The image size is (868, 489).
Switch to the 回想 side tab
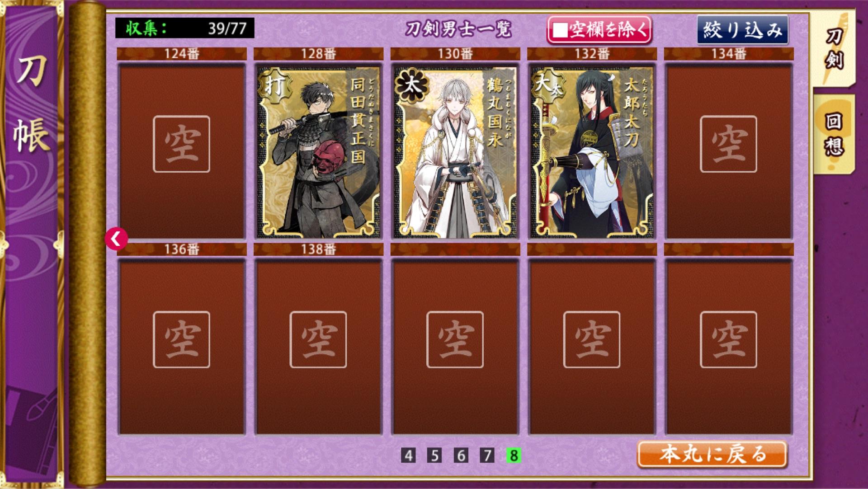[834, 135]
